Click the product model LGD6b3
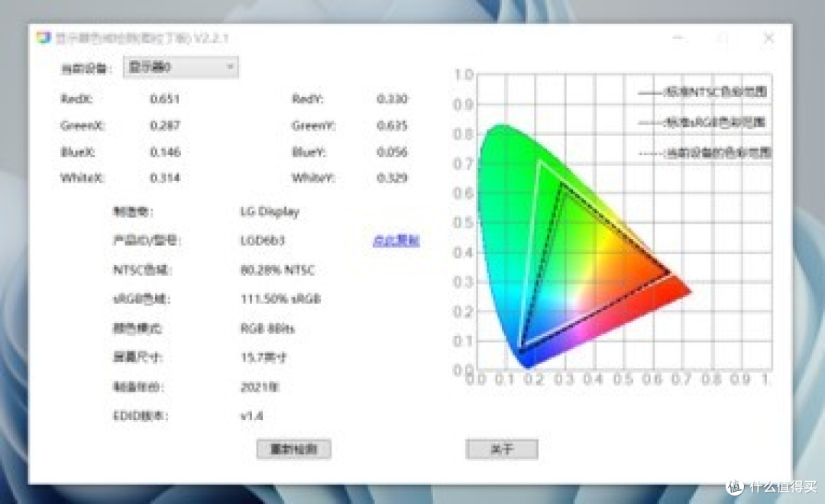This screenshot has height=504, width=825. pyautogui.click(x=263, y=241)
